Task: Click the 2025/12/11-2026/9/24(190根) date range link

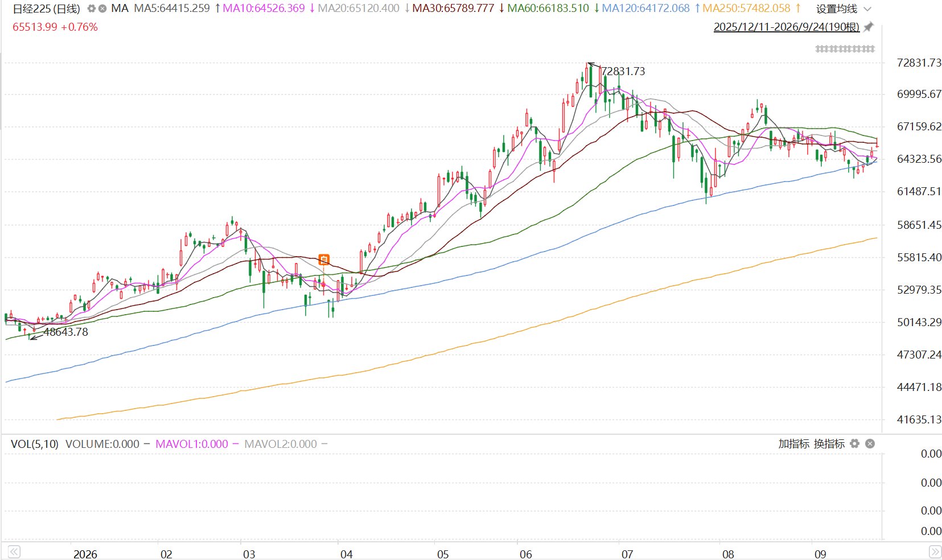Action: pos(787,27)
